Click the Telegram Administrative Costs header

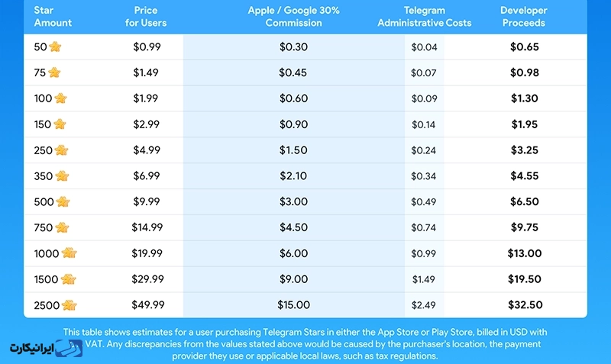(424, 17)
